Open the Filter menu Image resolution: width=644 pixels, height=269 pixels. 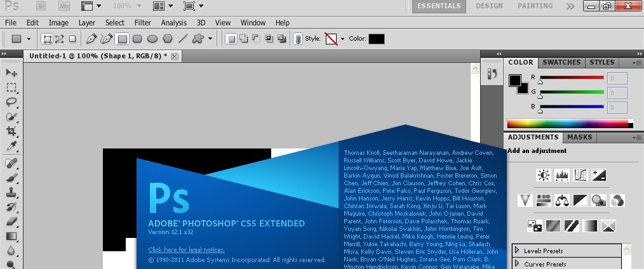[143, 23]
